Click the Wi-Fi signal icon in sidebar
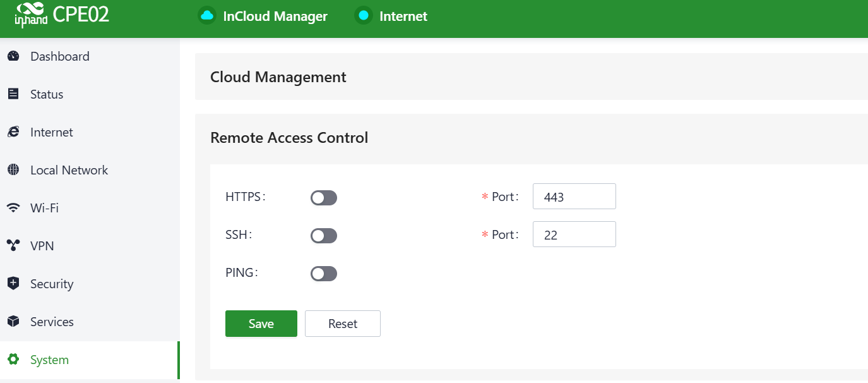The width and height of the screenshot is (868, 383). coord(13,208)
